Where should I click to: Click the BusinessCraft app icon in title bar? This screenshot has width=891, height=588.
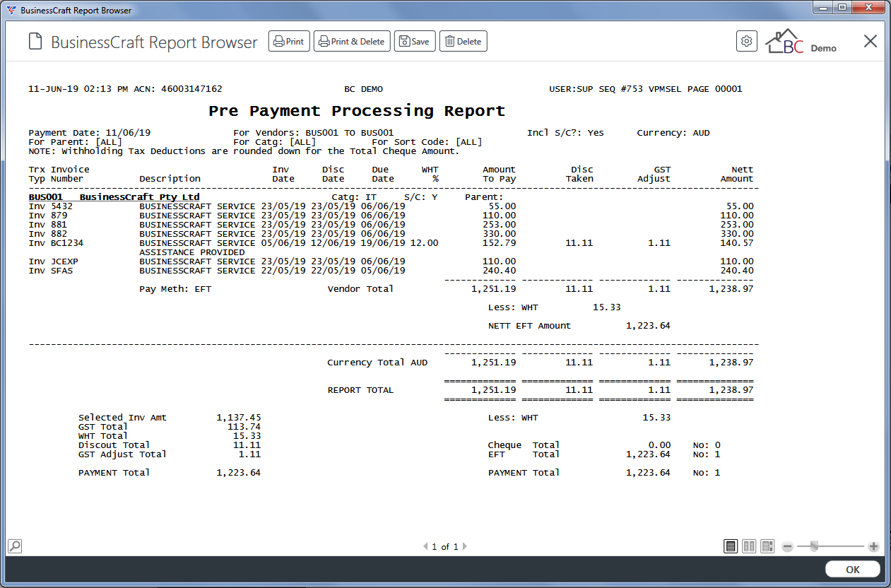tap(11, 11)
